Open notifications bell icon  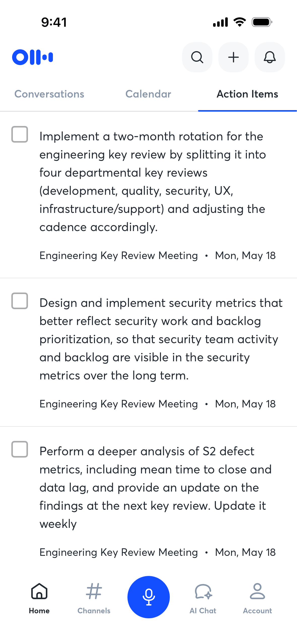click(270, 57)
